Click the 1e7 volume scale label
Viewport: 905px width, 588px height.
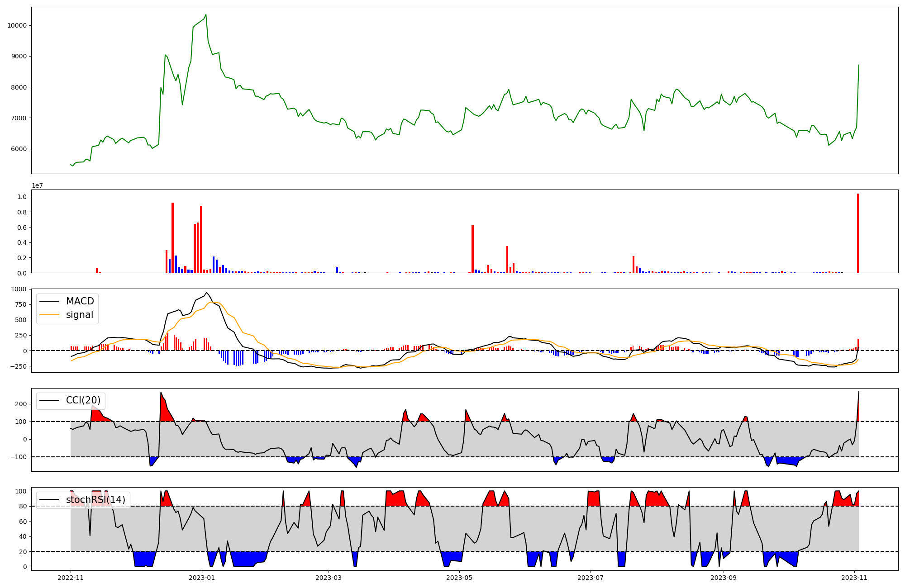pos(37,185)
